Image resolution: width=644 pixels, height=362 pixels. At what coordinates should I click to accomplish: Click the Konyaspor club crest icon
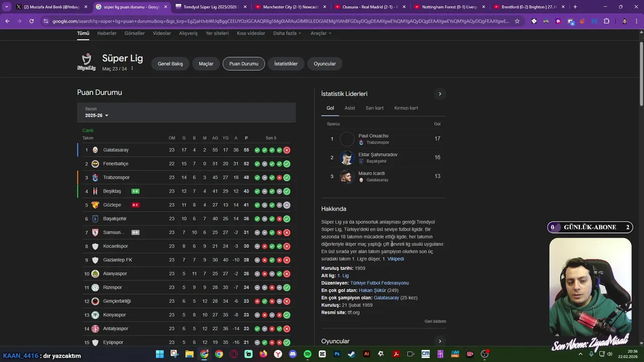coord(95,315)
